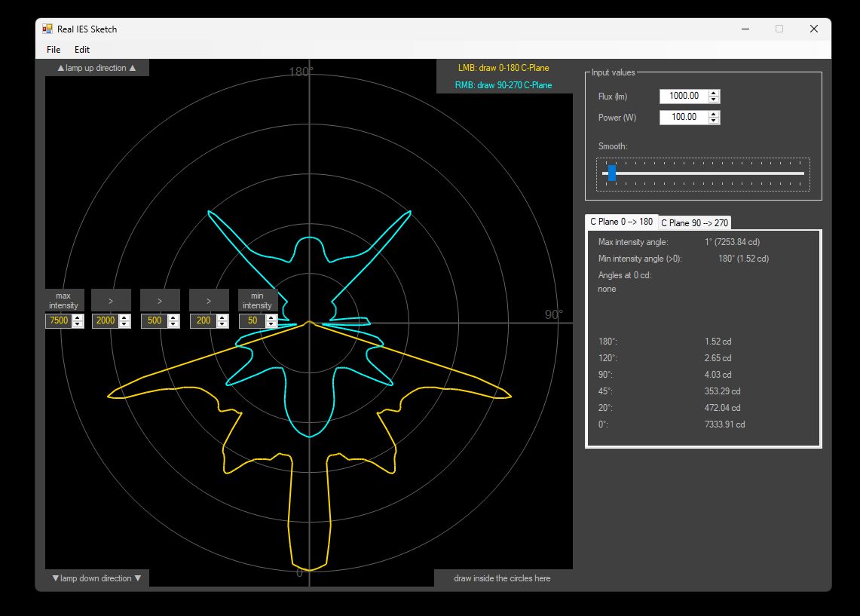Click the draw inside the circles here text

(502, 578)
